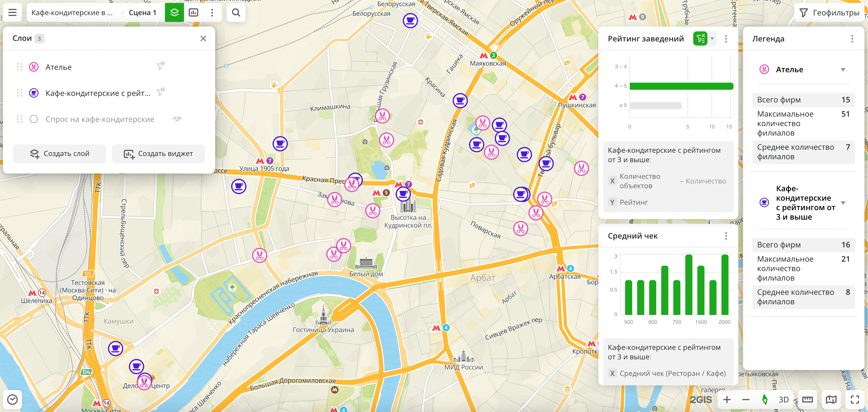Show the hidden Спрос на кафе-кондитерские layer
Screen dimensions: 868x412
click(x=177, y=119)
